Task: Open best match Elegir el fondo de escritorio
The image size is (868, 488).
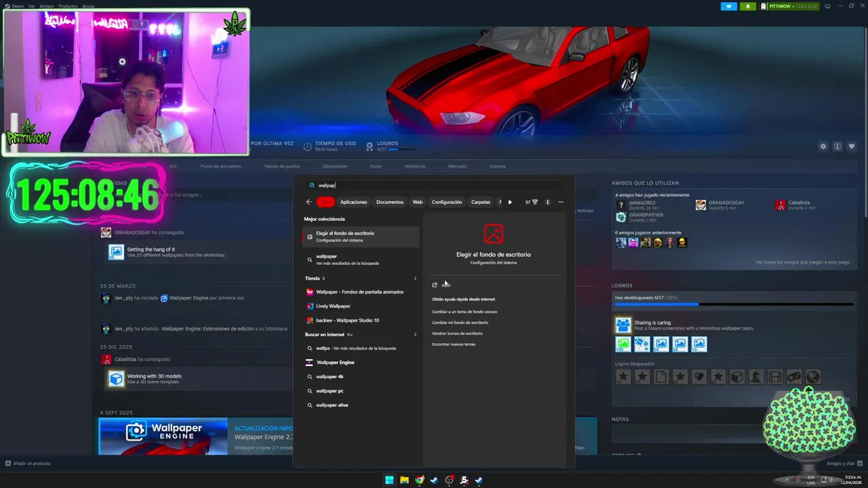Action: click(361, 237)
